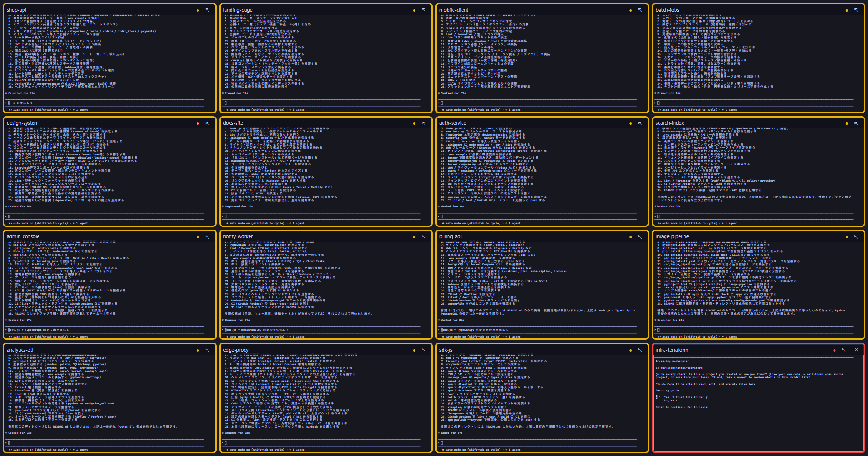Click the E:\work\demo\infra-terraform path text

click(679, 368)
